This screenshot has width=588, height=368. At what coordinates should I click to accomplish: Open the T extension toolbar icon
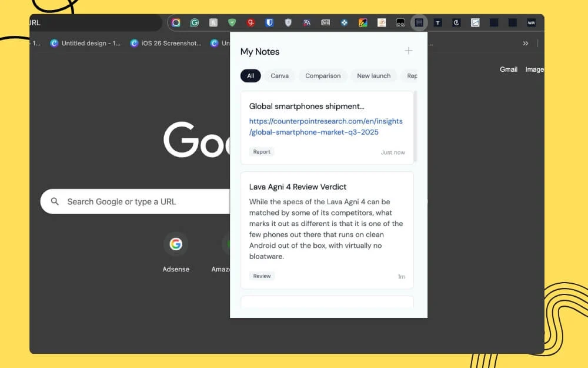pyautogui.click(x=438, y=22)
